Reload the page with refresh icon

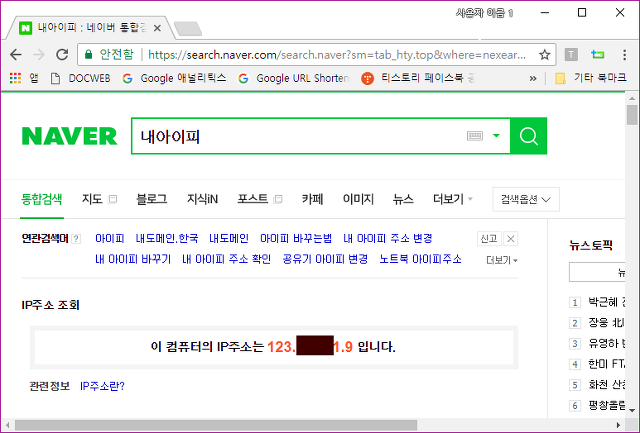pyautogui.click(x=62, y=54)
